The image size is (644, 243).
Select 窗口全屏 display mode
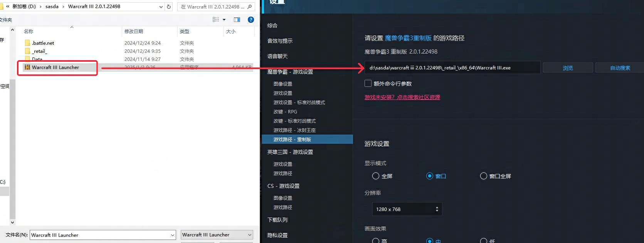click(484, 176)
